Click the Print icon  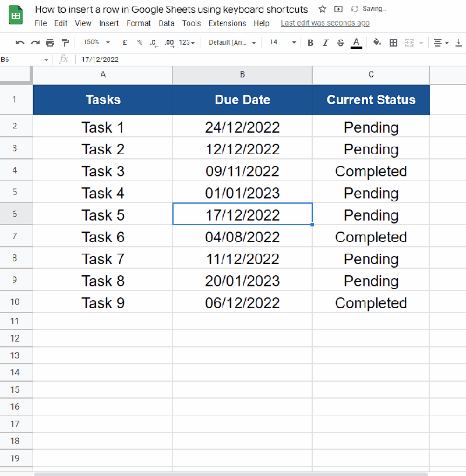50,42
